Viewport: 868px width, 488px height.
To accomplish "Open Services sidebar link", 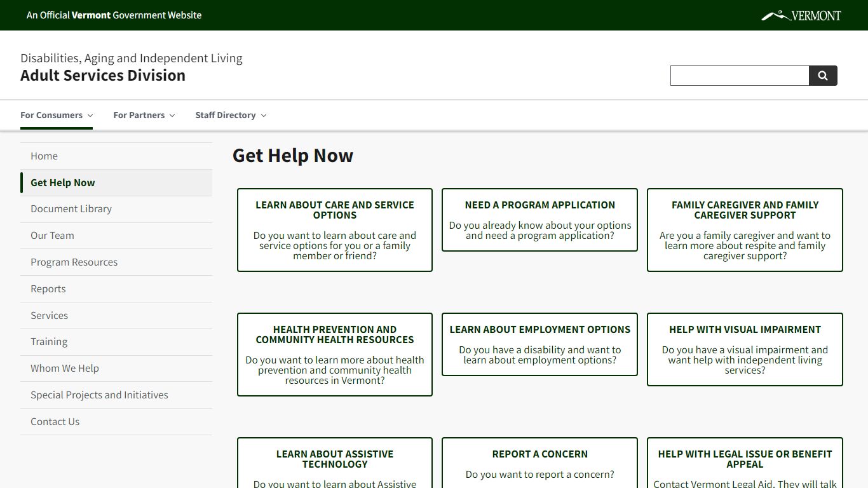I will pos(116,316).
